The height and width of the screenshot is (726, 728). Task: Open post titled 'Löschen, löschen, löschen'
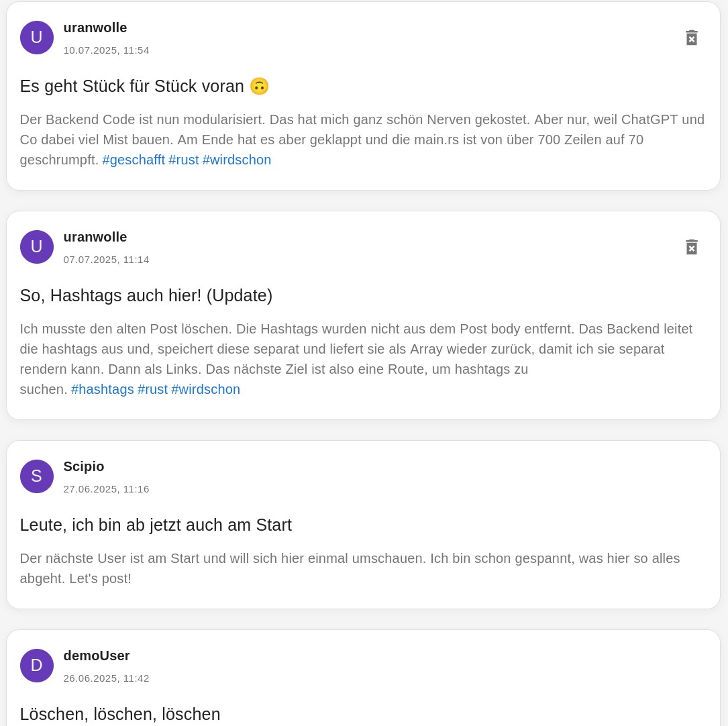pyautogui.click(x=120, y=714)
